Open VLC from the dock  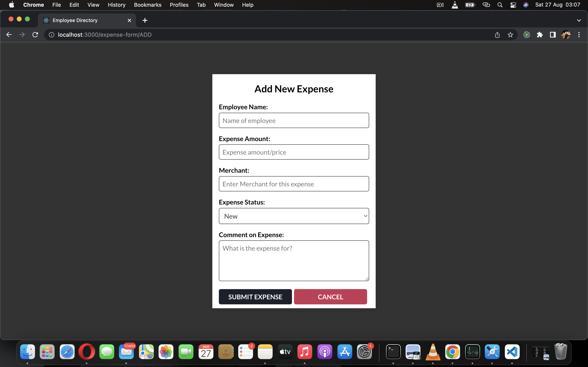(x=433, y=352)
